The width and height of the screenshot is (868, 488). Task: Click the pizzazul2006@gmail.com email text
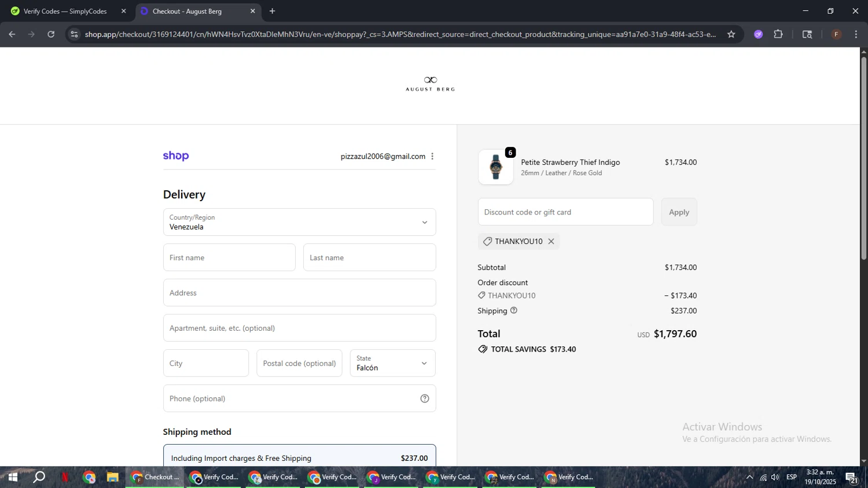[383, 156]
